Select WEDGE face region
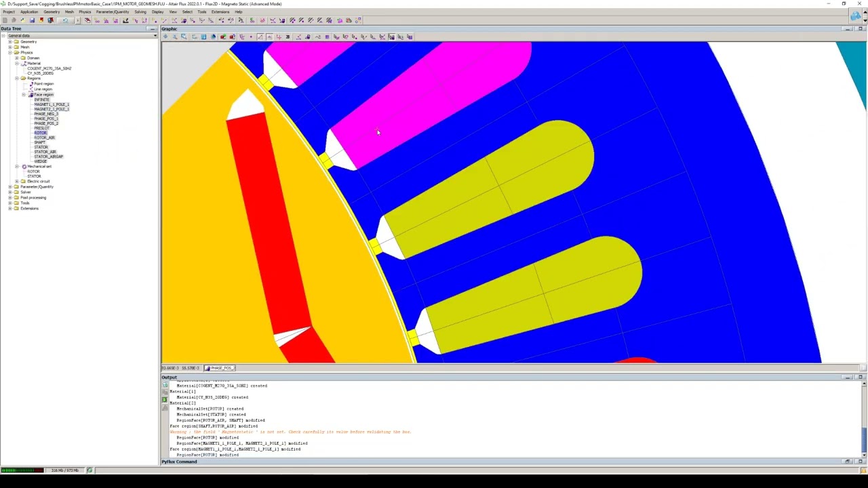The image size is (868, 488). coord(40,161)
